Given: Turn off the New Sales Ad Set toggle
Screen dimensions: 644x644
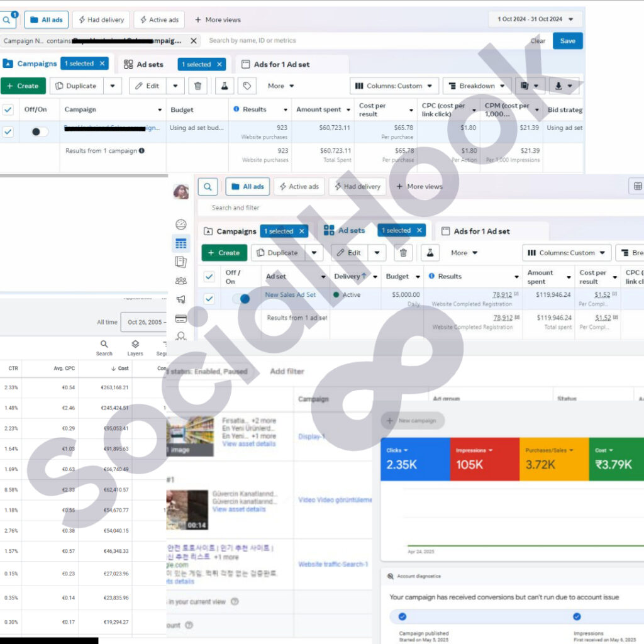Looking at the screenshot, I should pos(241,299).
